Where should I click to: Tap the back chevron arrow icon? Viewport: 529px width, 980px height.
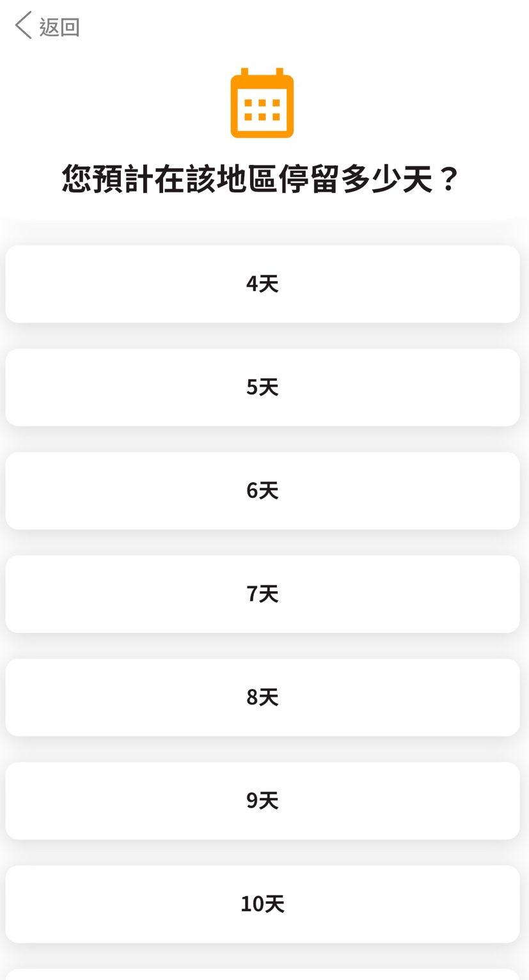coord(23,26)
